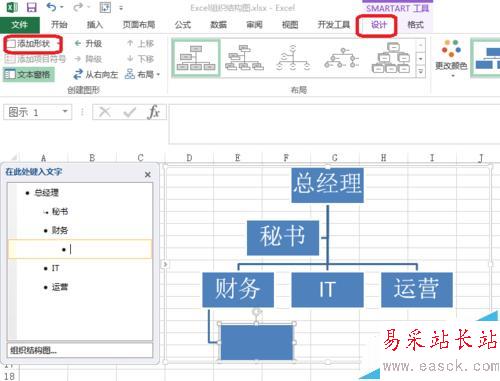This screenshot has width=500, height=381.
Task: Switch to the 公式 ribbon tab
Action: 183,25
